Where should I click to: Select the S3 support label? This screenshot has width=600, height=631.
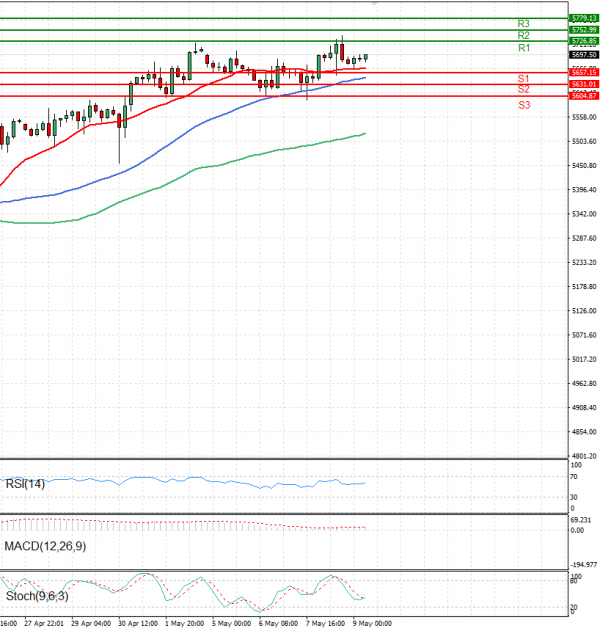point(523,105)
